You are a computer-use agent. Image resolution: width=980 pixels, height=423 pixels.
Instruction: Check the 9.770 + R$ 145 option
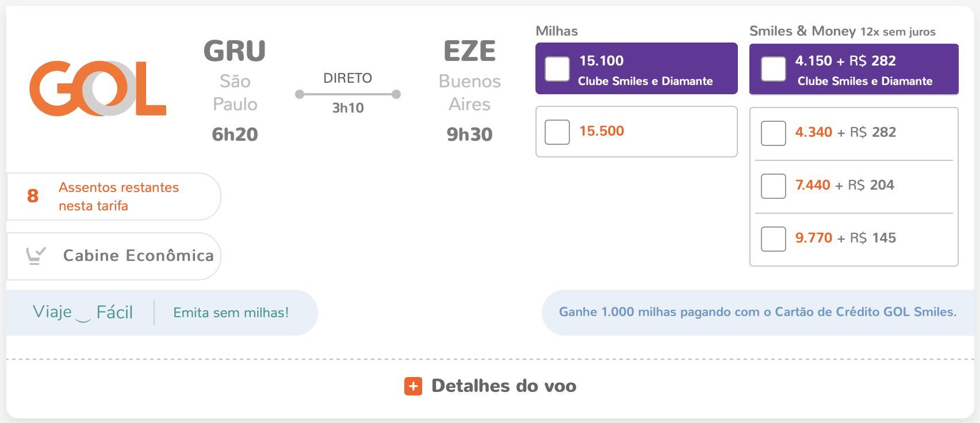coord(774,239)
